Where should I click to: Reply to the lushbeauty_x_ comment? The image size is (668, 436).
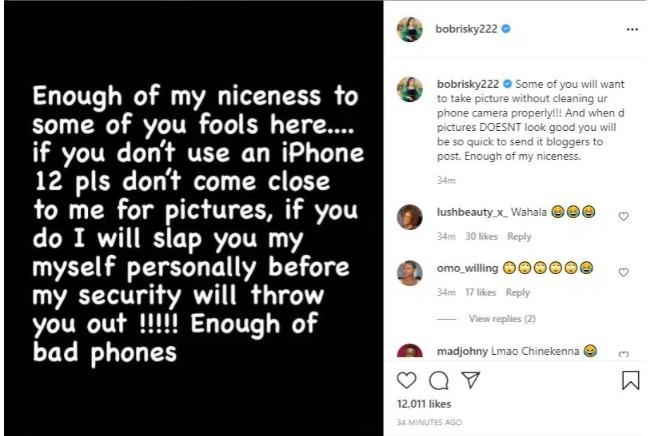[x=518, y=236]
